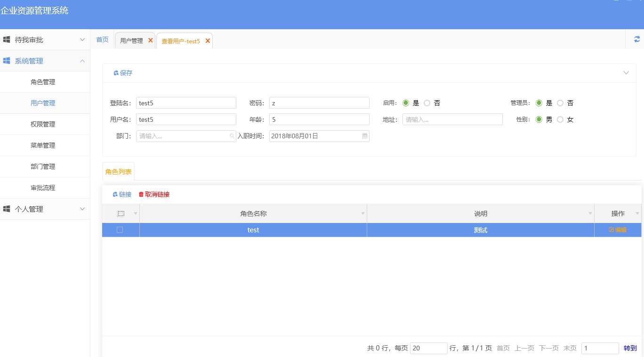The height and width of the screenshot is (357, 644).
Task: Click the 登陆名 input field
Action: [x=186, y=103]
